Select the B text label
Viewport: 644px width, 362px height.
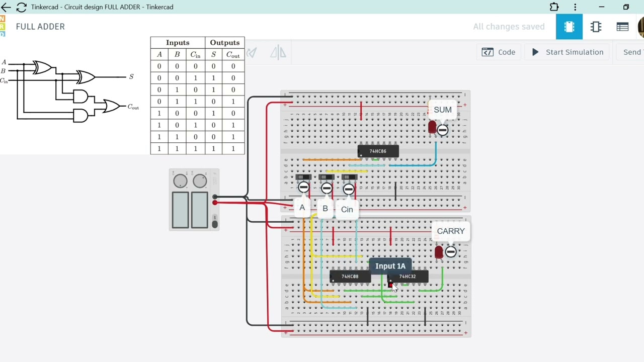[x=325, y=209]
